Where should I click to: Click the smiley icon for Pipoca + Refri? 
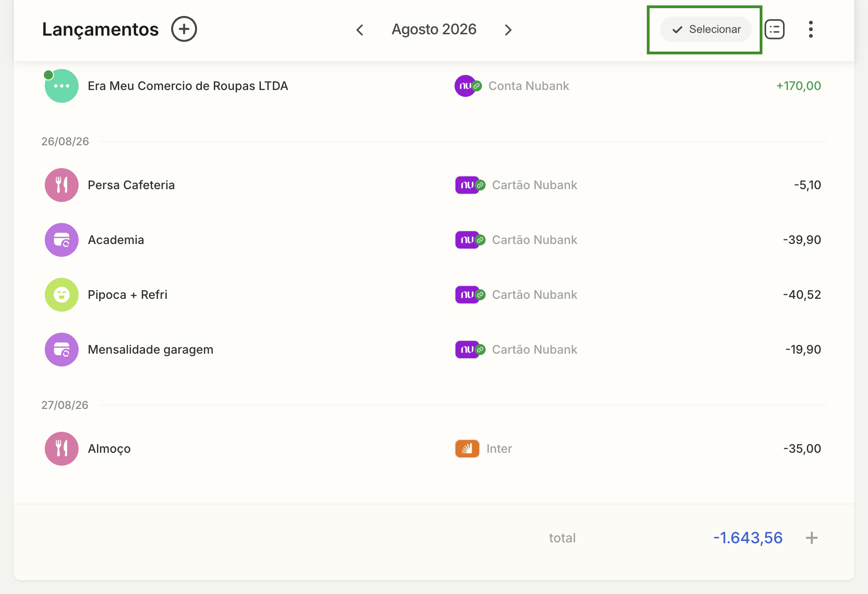(x=62, y=295)
